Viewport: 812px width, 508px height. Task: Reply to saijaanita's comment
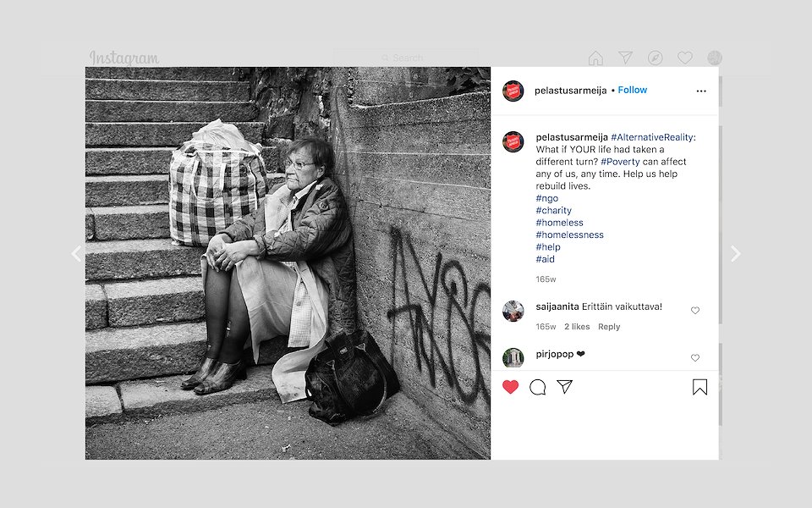[x=608, y=327]
